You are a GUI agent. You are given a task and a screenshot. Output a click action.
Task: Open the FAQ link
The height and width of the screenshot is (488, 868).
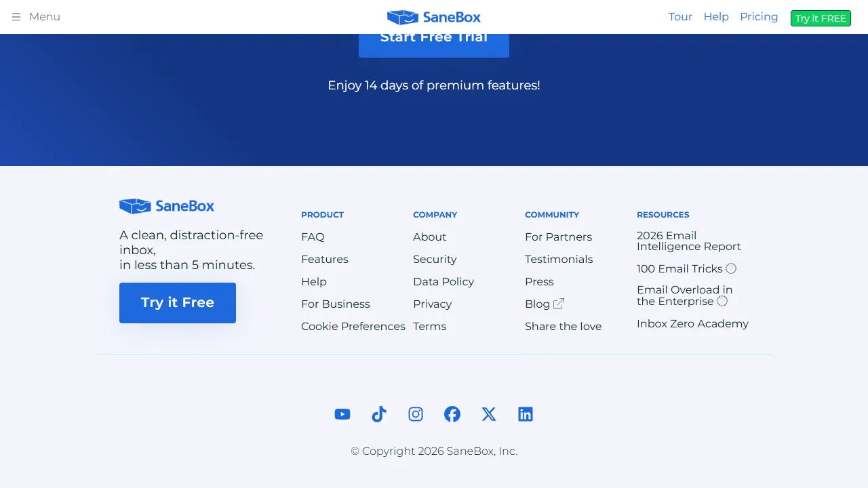pyautogui.click(x=313, y=237)
